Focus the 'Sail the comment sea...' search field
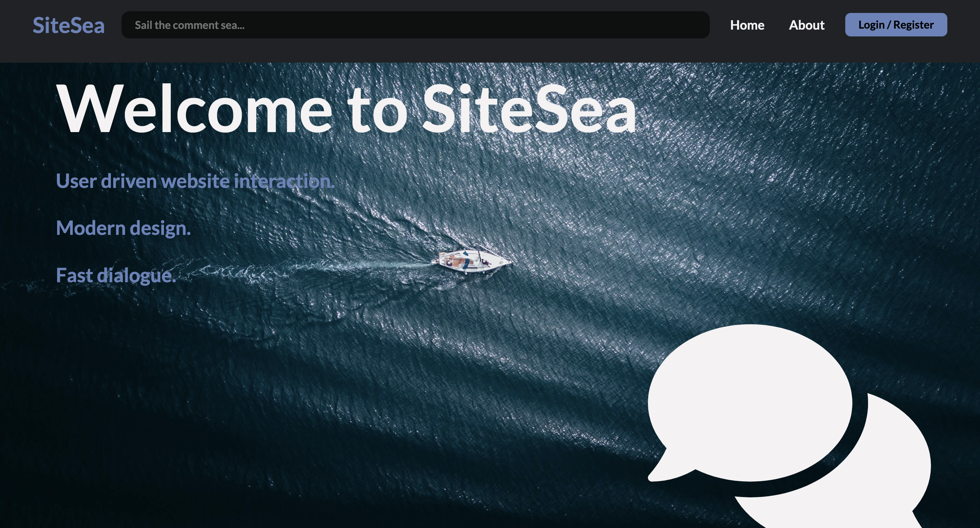The height and width of the screenshot is (528, 980). [415, 25]
